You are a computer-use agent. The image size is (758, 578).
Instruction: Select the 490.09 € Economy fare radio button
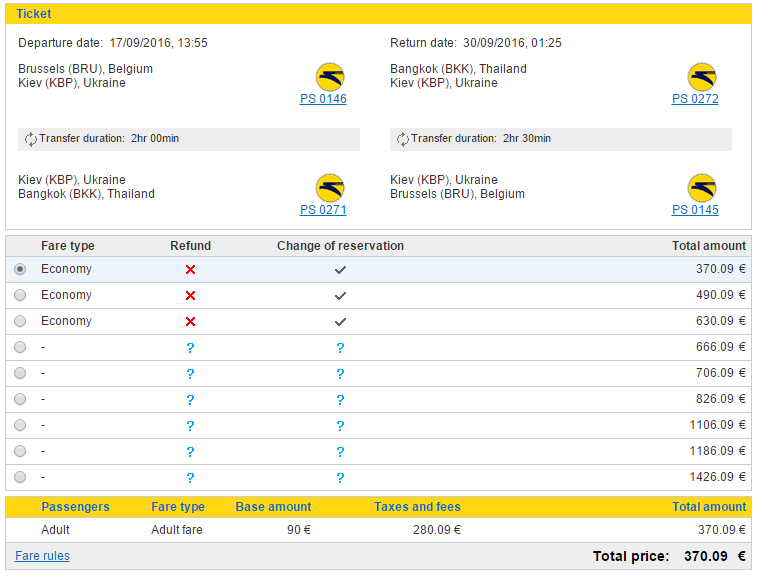point(20,295)
